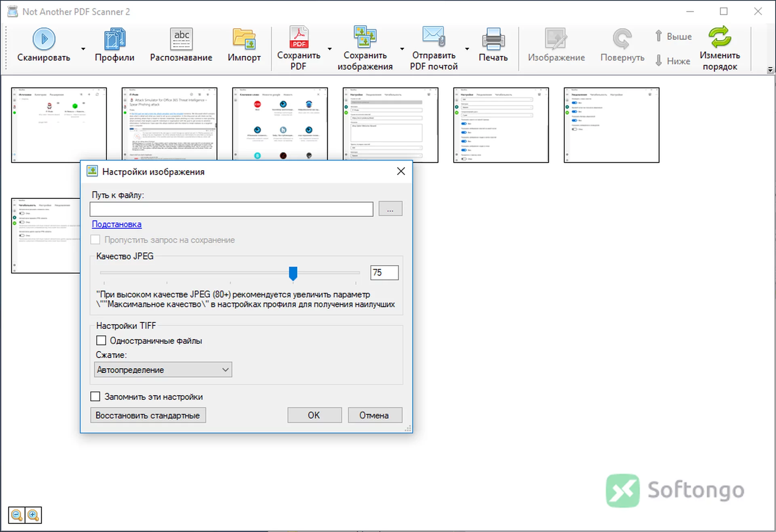
Task: Click Отправить PDF почтой envelope icon
Action: click(x=434, y=36)
